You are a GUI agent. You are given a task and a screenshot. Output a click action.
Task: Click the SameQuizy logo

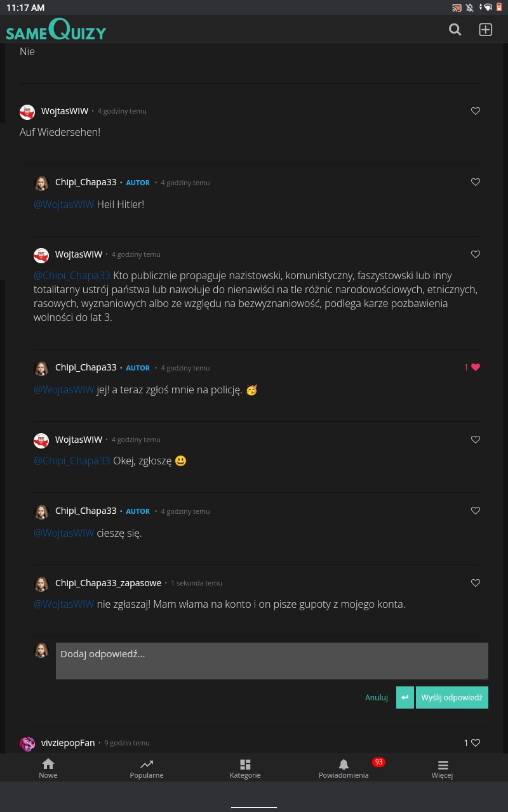tap(56, 30)
